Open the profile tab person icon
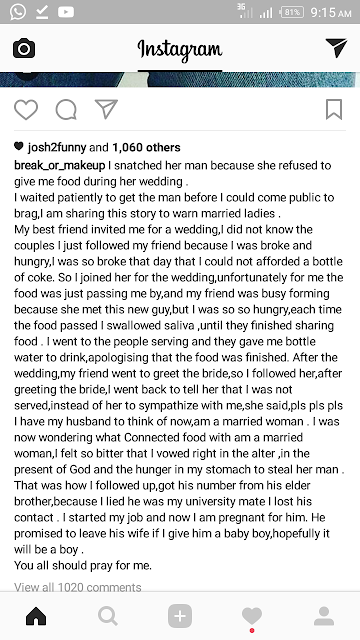This screenshot has height=640, width=360. pyautogui.click(x=324, y=616)
